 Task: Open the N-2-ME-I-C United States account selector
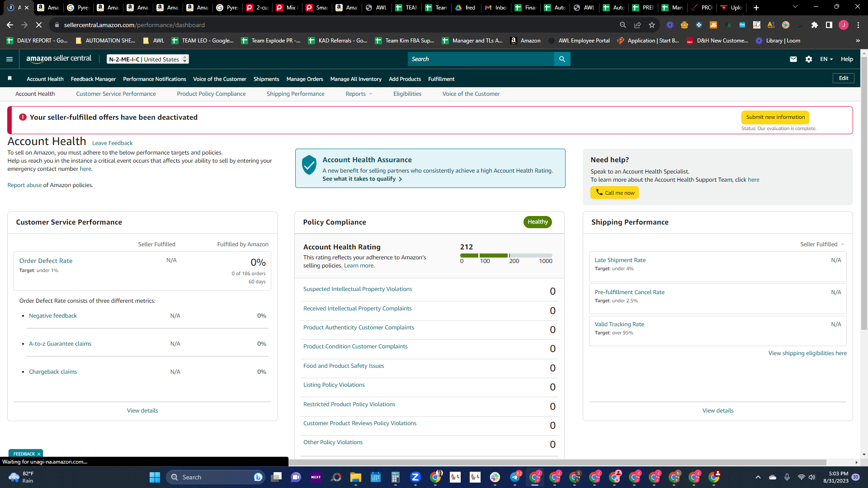[148, 59]
